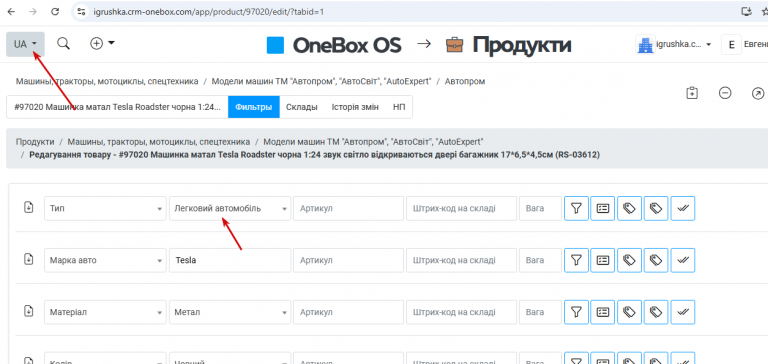Image resolution: width=768 pixels, height=364 pixels.
Task: Click the list card icon in Марка авто row
Action: [x=603, y=260]
